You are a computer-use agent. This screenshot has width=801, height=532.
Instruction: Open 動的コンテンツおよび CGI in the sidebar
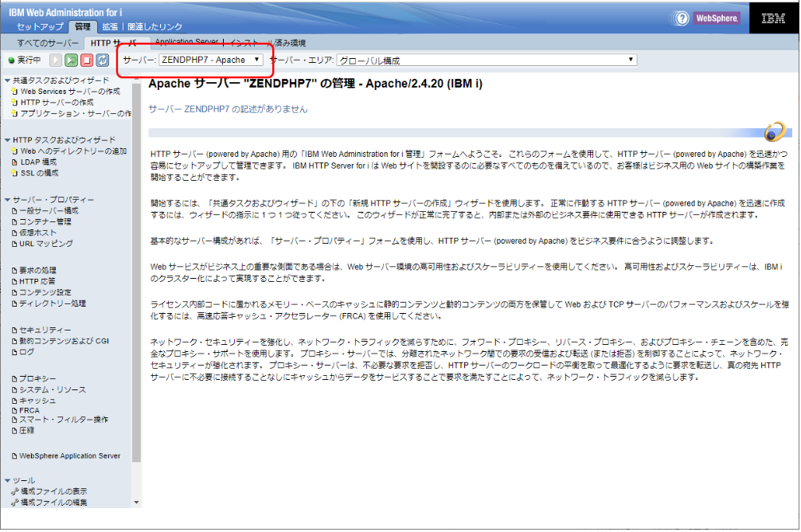(64, 342)
